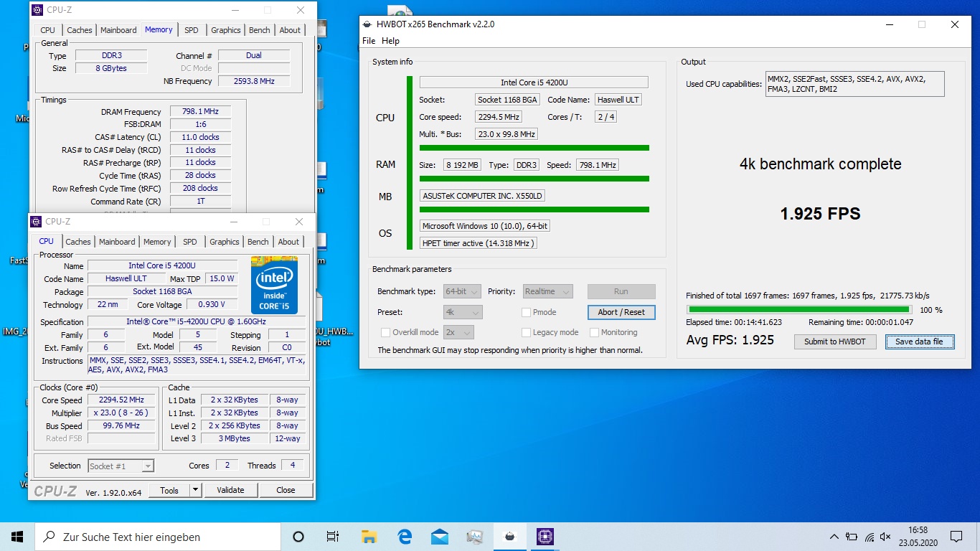Click the taskbar search magnifier icon
980x551 pixels.
coord(50,537)
